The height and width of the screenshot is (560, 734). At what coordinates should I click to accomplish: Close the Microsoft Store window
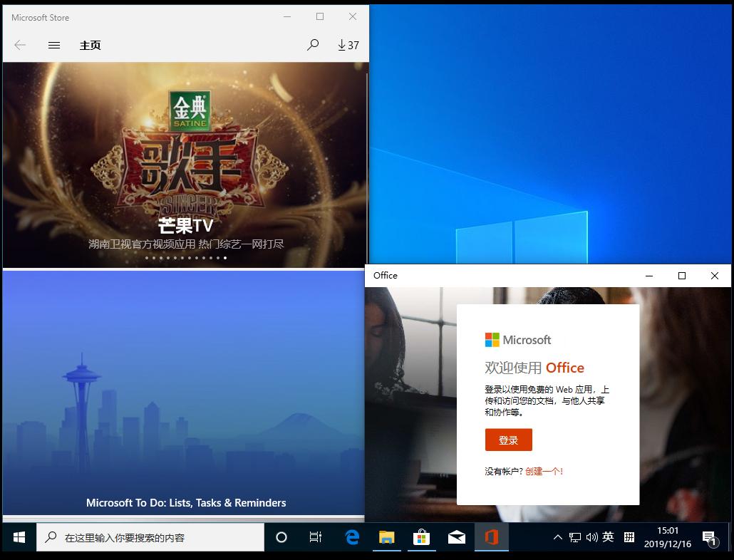pos(353,17)
